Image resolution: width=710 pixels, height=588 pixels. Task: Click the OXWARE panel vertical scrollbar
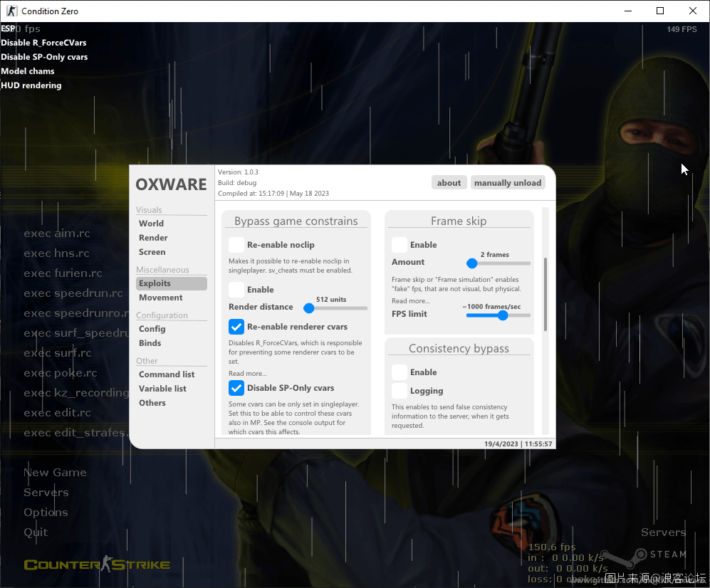click(x=545, y=294)
